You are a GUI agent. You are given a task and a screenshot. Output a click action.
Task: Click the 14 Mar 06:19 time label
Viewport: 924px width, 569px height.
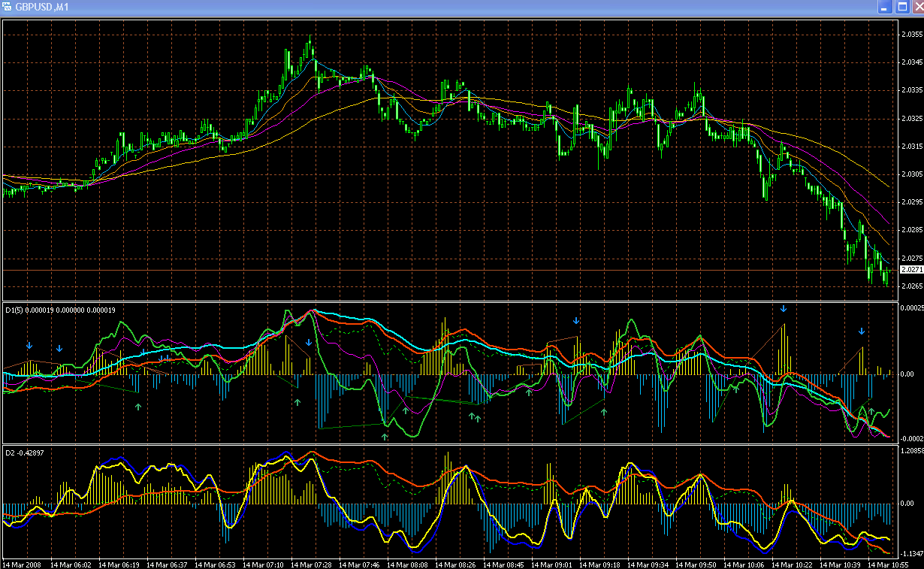pos(119,564)
